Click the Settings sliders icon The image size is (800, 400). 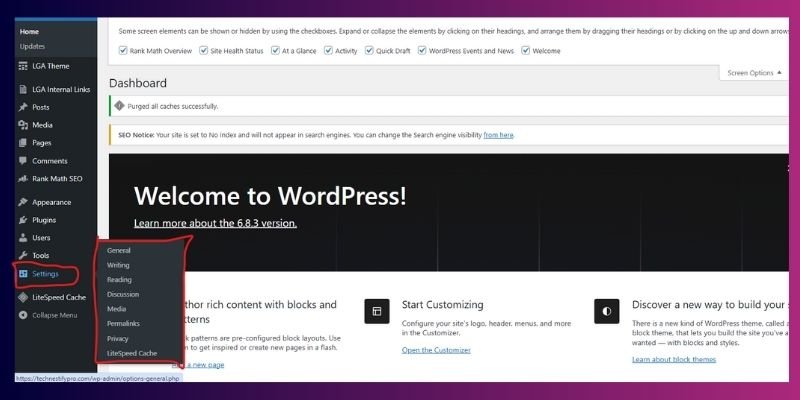tap(22, 274)
